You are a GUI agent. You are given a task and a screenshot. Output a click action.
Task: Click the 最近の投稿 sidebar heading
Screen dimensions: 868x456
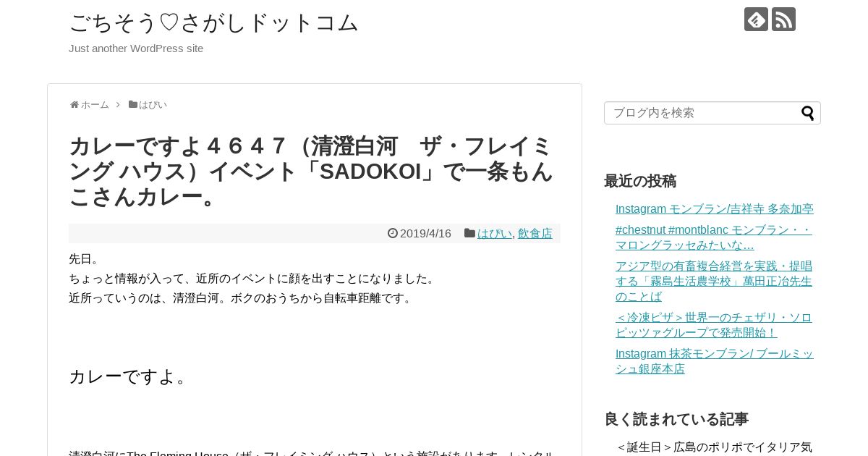click(640, 181)
